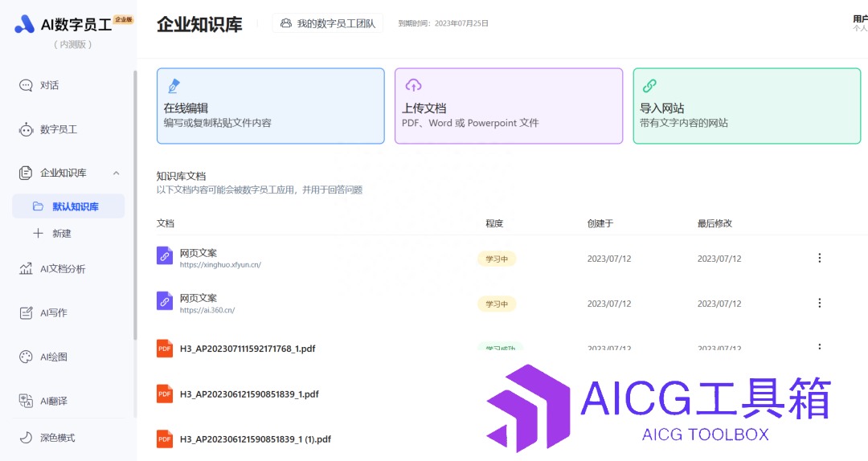This screenshot has height=461, width=868.
Task: Click the link chain icon on 导入网站
Action: pos(649,86)
